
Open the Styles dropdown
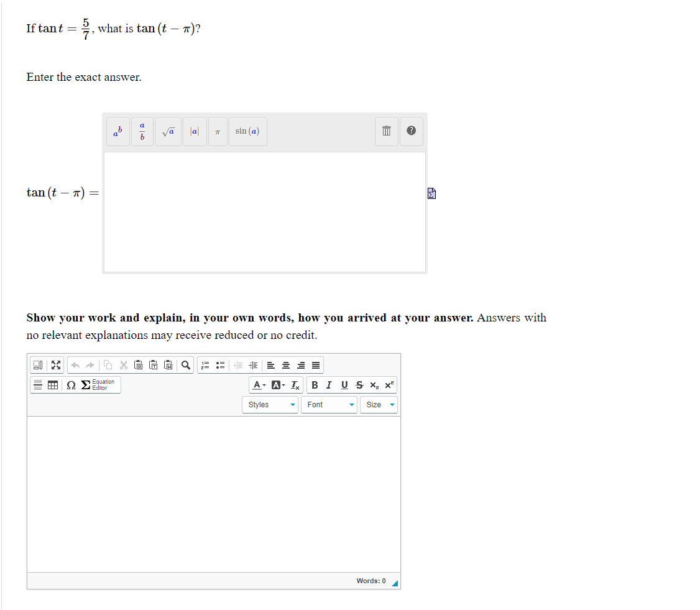[270, 404]
